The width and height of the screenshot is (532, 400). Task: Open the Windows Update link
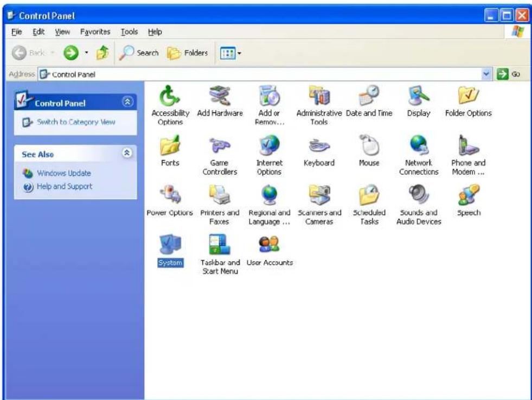pos(64,173)
